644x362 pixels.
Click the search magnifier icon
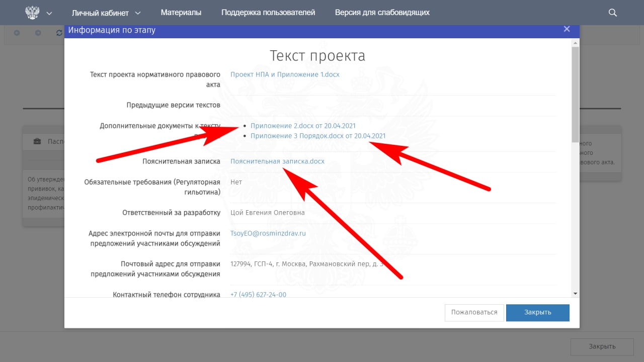pyautogui.click(x=612, y=13)
